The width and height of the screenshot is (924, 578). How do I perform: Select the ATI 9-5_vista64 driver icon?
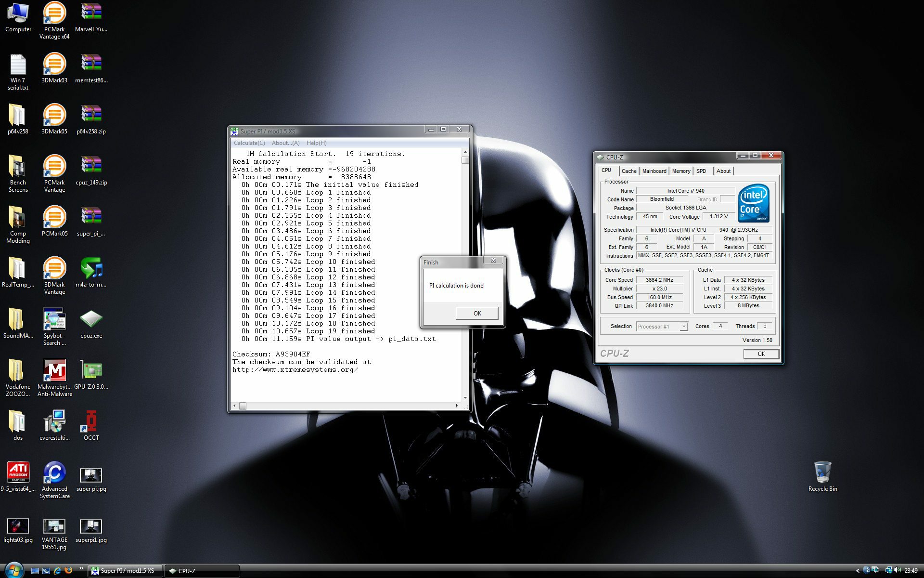(x=18, y=476)
